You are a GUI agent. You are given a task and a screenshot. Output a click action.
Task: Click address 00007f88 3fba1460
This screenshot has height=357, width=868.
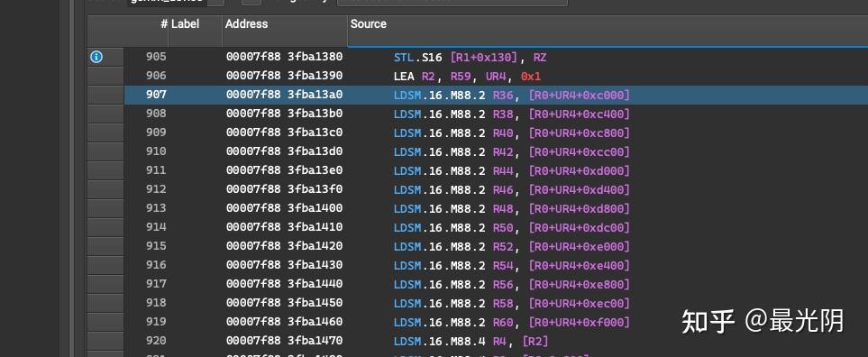click(284, 322)
